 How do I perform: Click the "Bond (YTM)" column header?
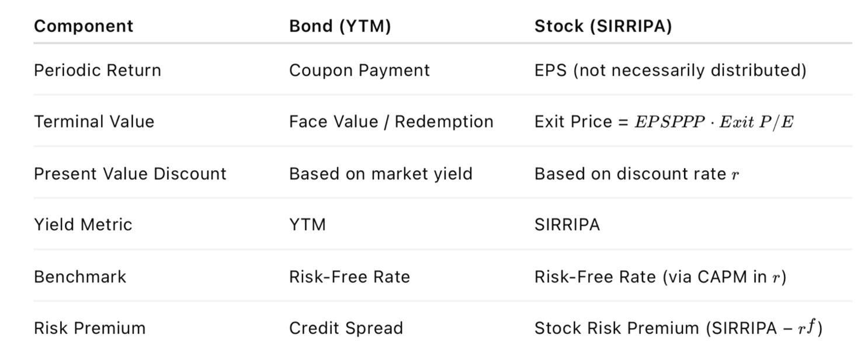click(x=340, y=26)
